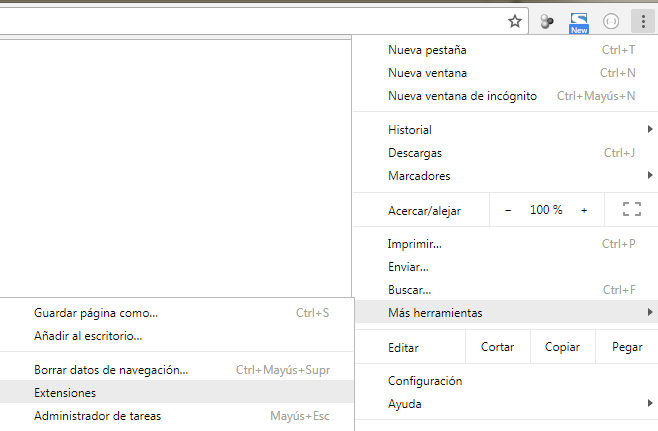The image size is (658, 431).
Task: Click the curly braces extension icon
Action: (611, 21)
